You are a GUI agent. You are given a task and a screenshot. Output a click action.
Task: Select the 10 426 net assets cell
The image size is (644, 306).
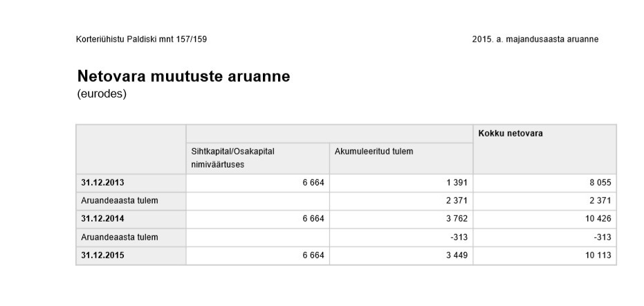click(595, 219)
